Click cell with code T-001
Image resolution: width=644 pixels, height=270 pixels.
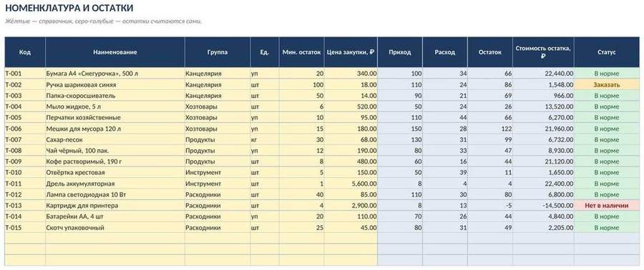tap(25, 74)
